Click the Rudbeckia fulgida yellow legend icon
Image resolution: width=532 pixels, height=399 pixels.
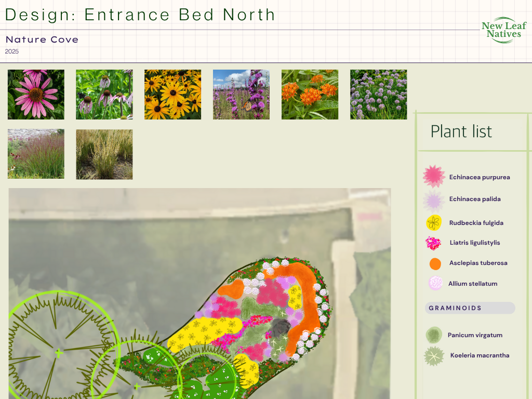(x=434, y=223)
